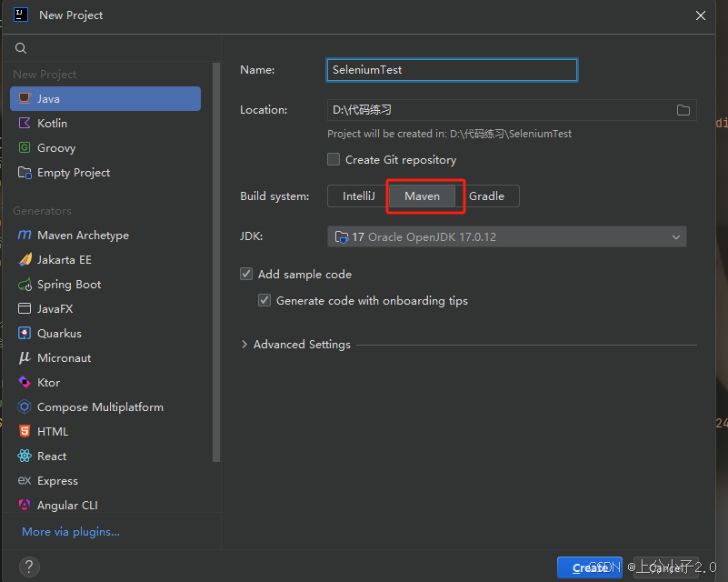
Task: Close the New Project dialog
Action: click(701, 15)
